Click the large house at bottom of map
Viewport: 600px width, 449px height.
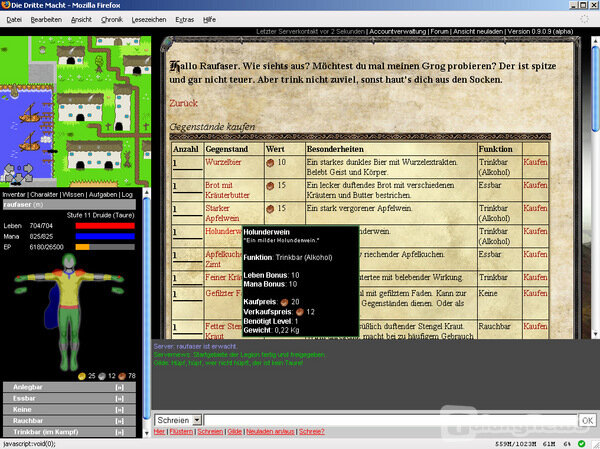pos(95,155)
